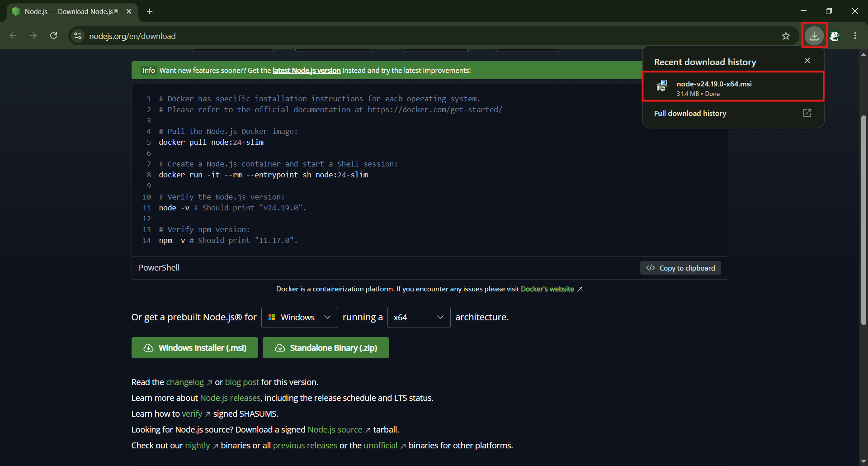
Task: Bookmark this page with the star icon
Action: [786, 36]
